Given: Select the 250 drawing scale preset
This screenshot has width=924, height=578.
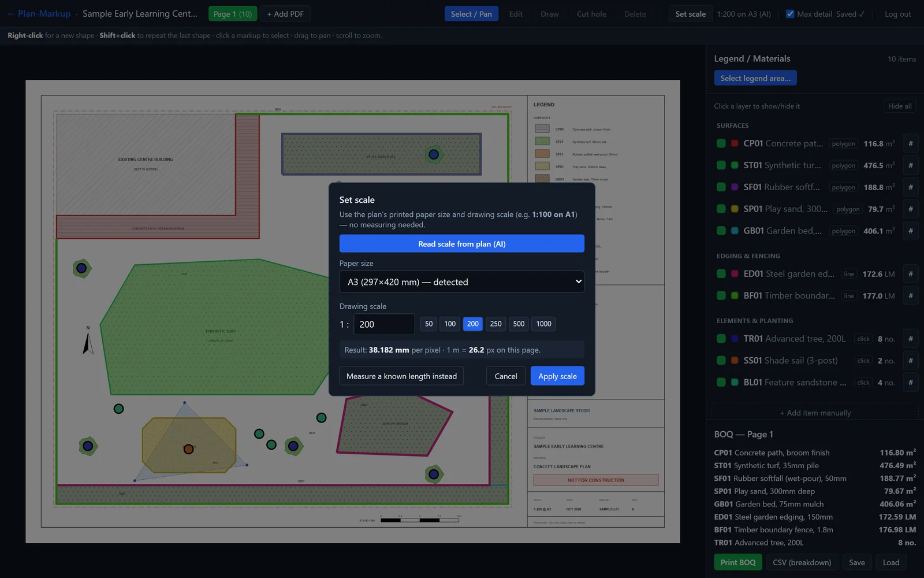Looking at the screenshot, I should click(x=495, y=324).
